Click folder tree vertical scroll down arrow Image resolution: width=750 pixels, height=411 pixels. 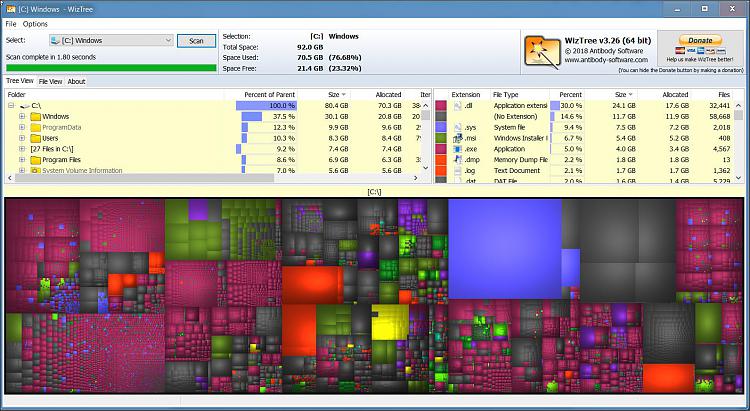tap(426, 168)
